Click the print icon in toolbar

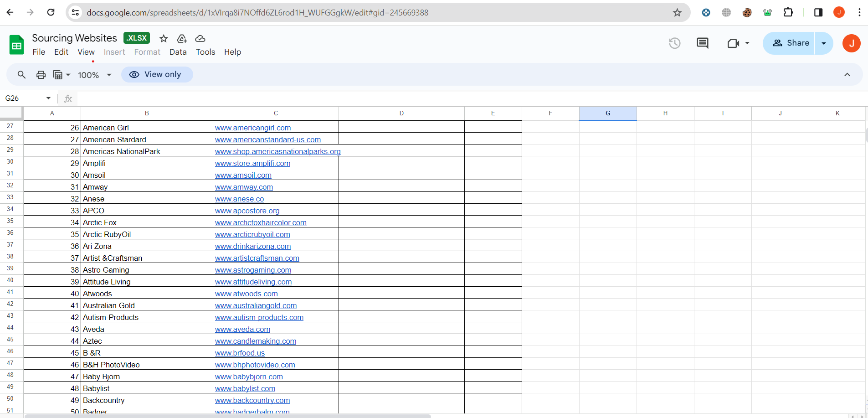click(x=41, y=75)
